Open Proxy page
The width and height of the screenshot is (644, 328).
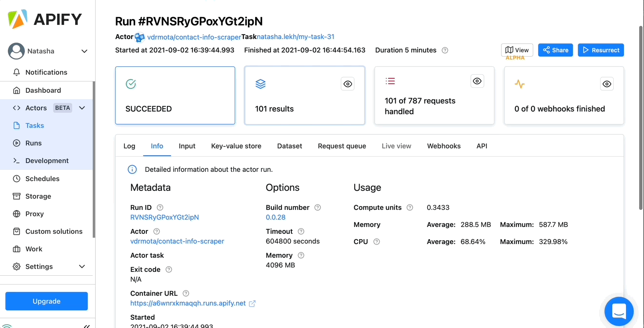[x=35, y=214]
